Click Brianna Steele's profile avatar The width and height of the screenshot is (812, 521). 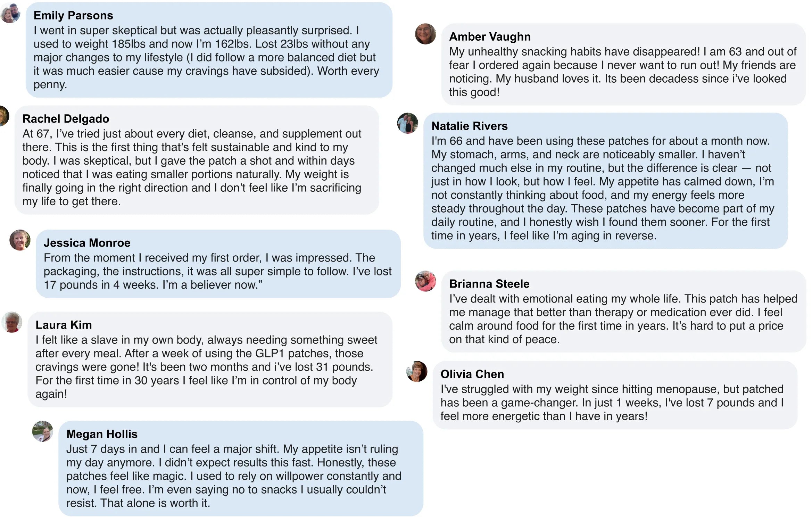coord(425,281)
